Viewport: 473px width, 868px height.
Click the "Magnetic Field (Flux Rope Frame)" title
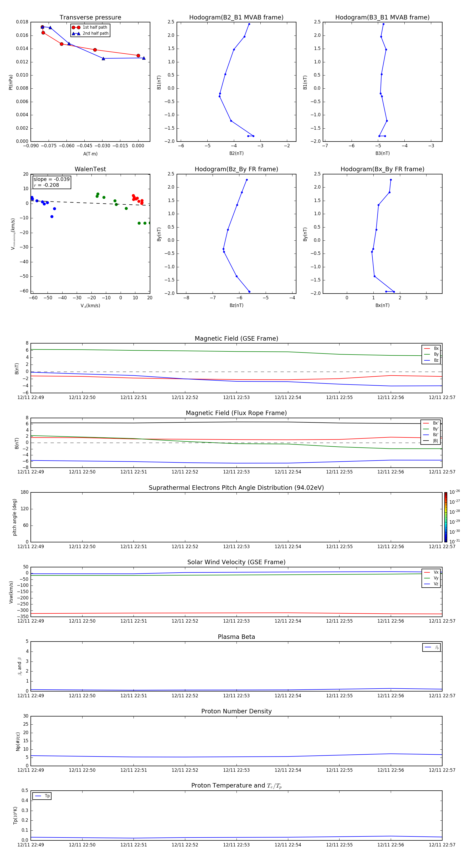pyautogui.click(x=236, y=413)
